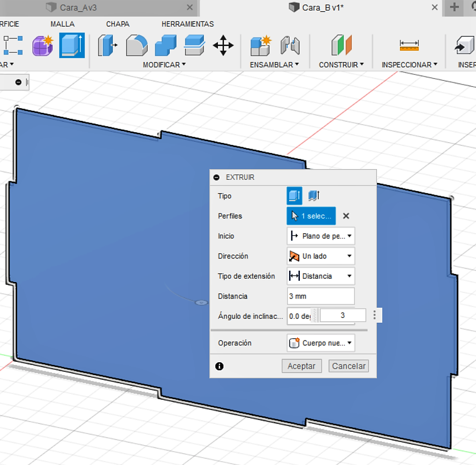
Task: Activate the Move/Copy arrows tool
Action: coord(223,45)
